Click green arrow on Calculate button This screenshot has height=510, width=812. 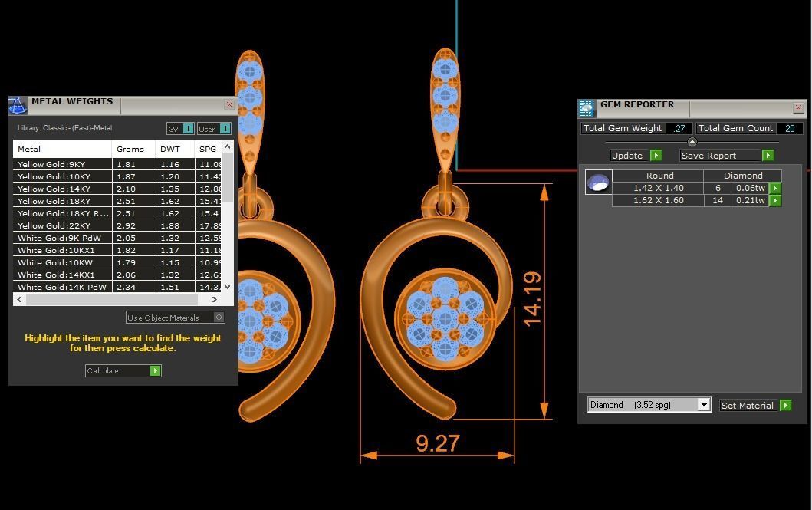coord(156,370)
